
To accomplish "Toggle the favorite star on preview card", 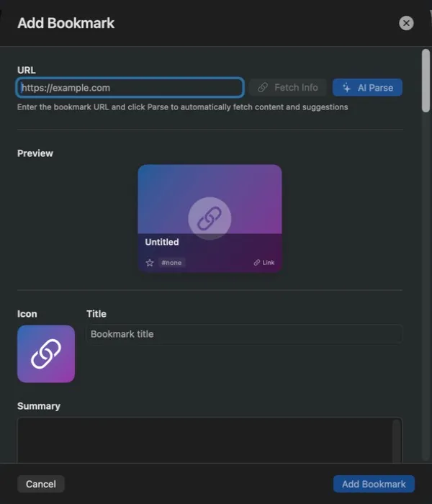I will (x=150, y=263).
